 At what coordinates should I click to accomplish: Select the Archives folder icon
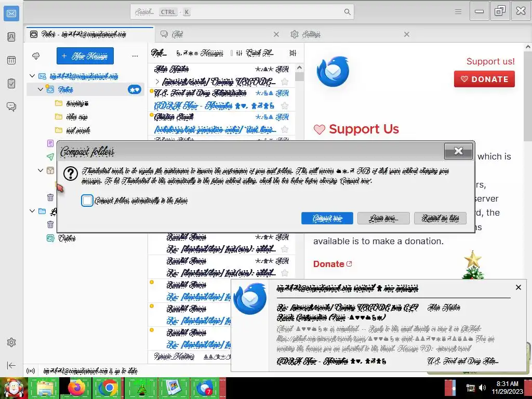click(x=50, y=170)
